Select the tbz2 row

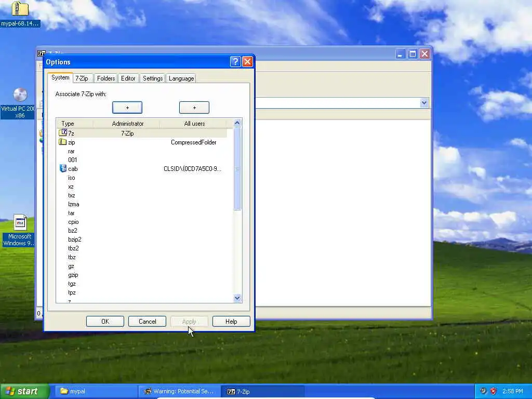[x=141, y=248]
